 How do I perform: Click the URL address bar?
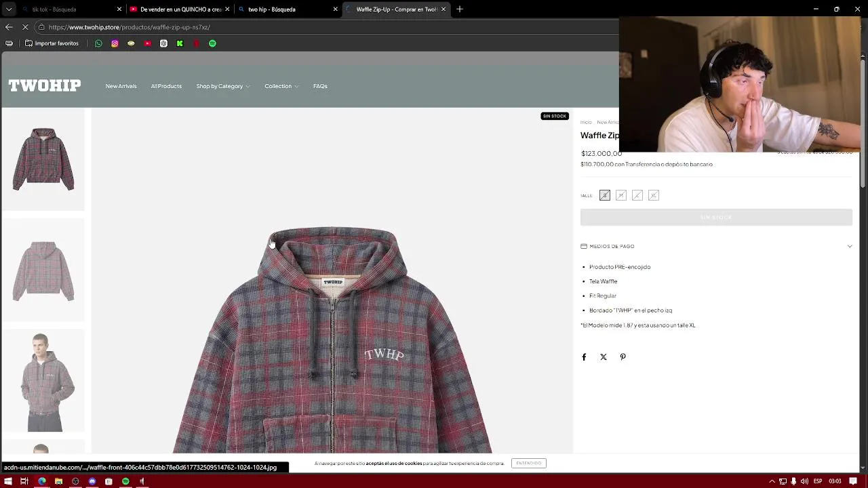pyautogui.click(x=325, y=27)
